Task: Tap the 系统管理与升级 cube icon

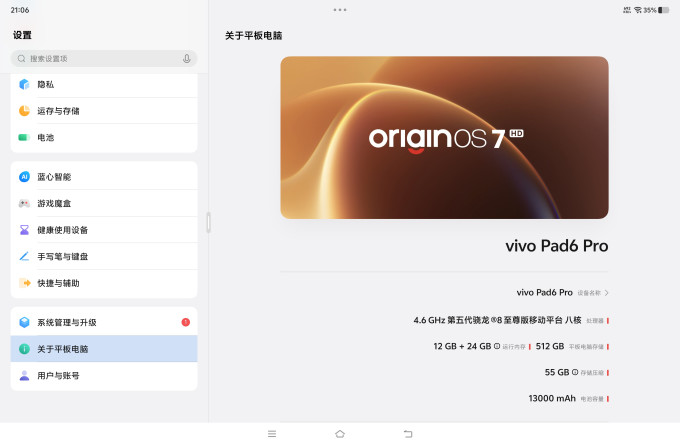Action: (x=24, y=322)
